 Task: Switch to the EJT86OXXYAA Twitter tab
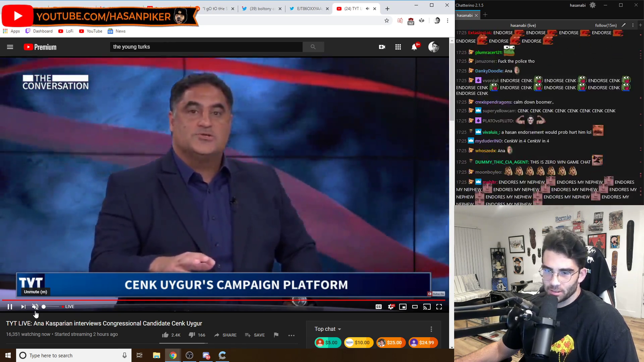(x=309, y=8)
